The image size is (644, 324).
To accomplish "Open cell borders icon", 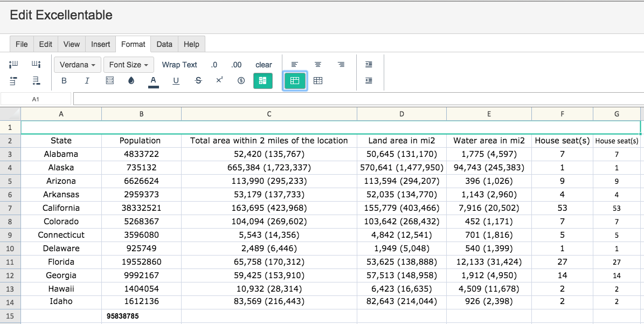I will click(x=109, y=81).
